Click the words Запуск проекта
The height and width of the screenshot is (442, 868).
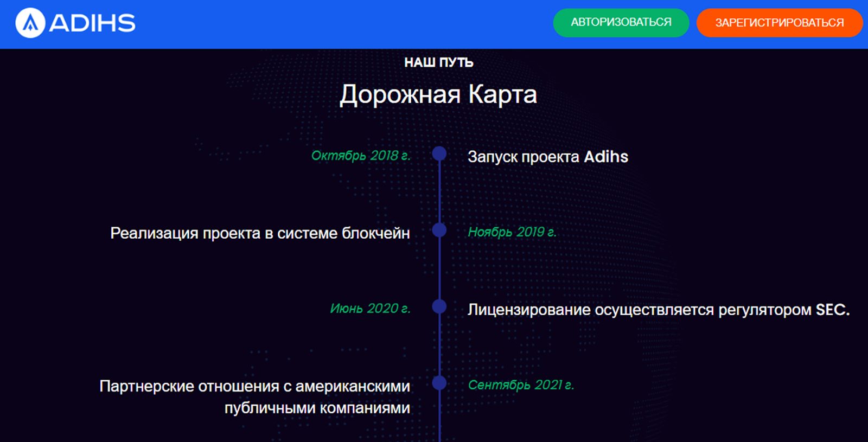(523, 157)
